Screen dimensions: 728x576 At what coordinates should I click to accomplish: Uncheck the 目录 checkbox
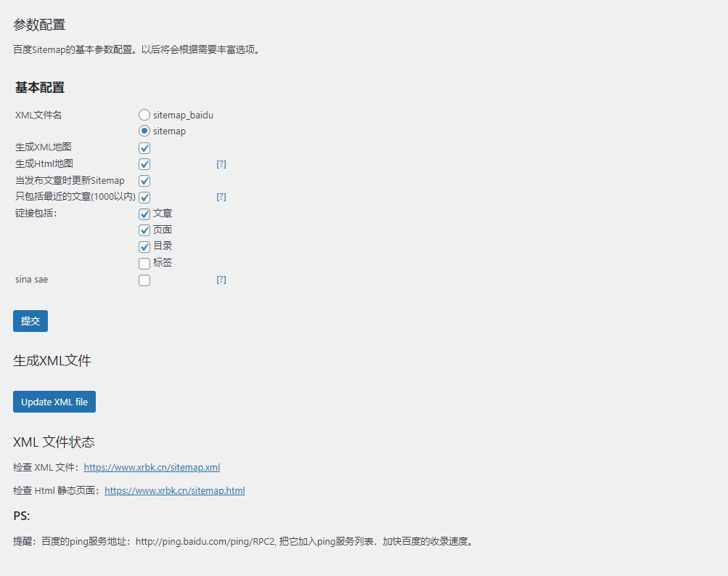click(144, 246)
